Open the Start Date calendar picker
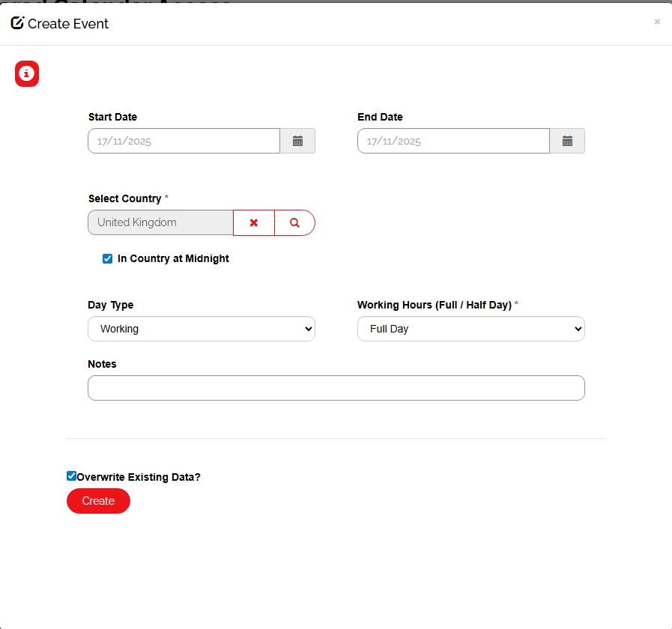Viewport: 672px width, 629px height. pyautogui.click(x=297, y=141)
